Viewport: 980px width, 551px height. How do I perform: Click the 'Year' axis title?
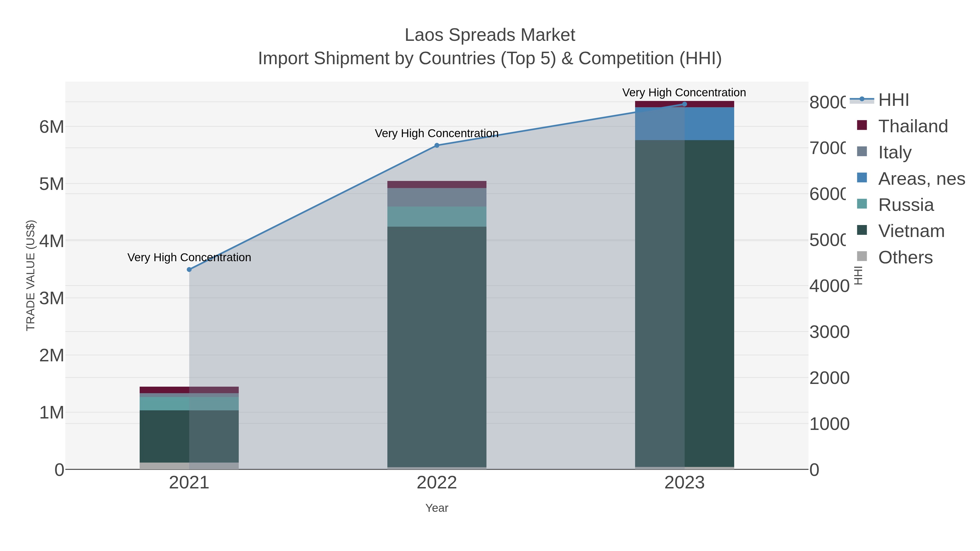point(437,508)
